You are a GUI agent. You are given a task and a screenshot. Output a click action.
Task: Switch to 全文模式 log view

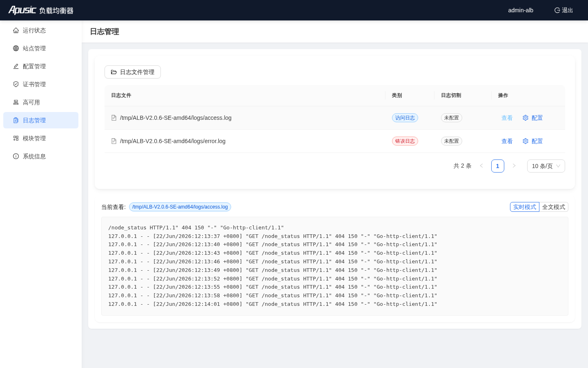pos(554,207)
